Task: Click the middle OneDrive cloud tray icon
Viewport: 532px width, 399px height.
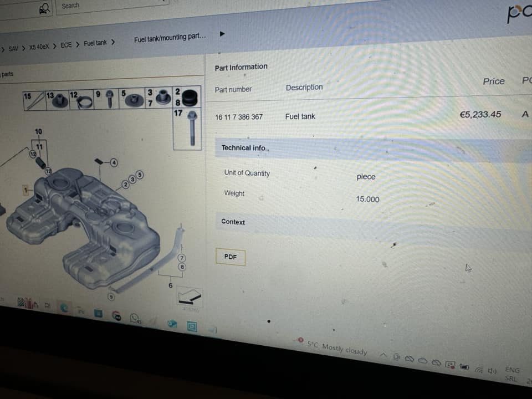Action: pos(422,361)
